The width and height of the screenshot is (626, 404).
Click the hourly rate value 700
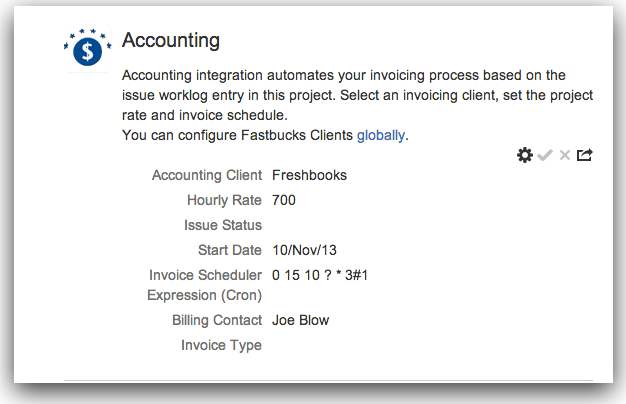tap(284, 200)
